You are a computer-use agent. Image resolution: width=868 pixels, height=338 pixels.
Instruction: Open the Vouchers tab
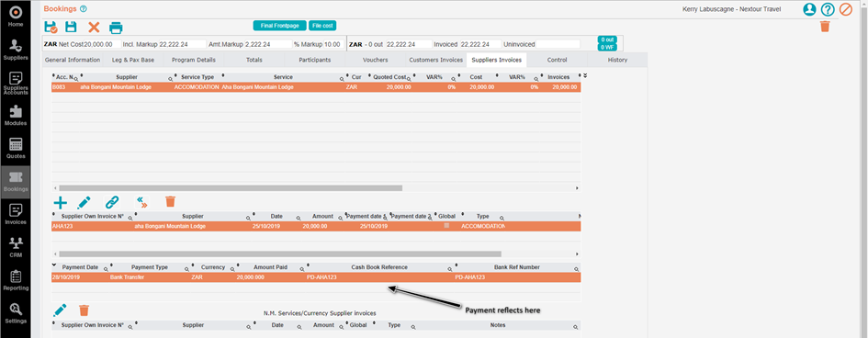(376, 60)
